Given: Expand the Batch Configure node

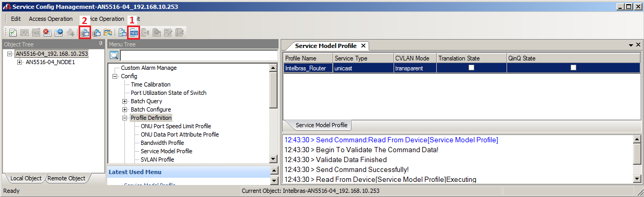Looking at the screenshot, I should (125, 109).
